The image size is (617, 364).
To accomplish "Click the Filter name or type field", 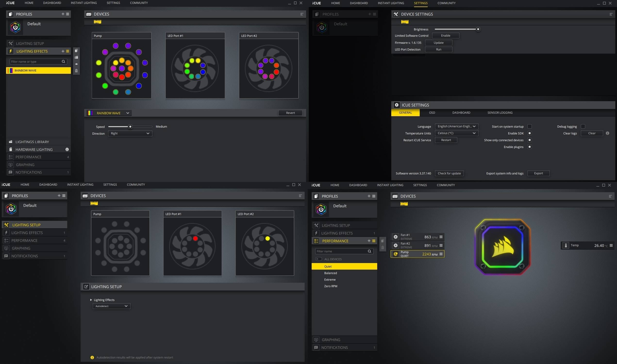I will click(x=38, y=62).
